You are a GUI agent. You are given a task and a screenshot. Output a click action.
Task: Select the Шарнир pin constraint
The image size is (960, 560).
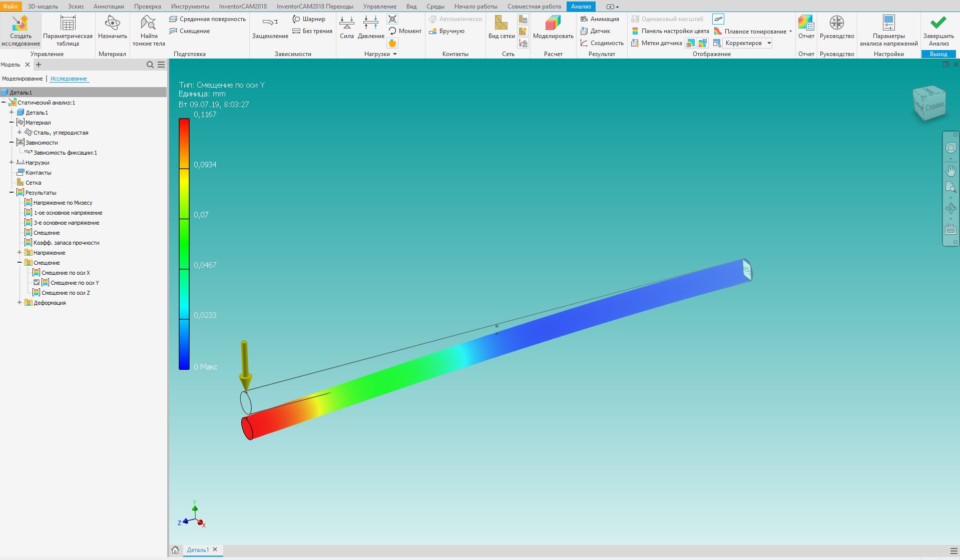[x=309, y=19]
